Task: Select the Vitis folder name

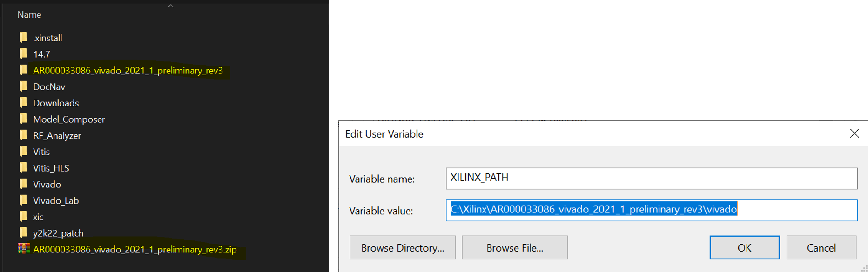Action: point(41,152)
